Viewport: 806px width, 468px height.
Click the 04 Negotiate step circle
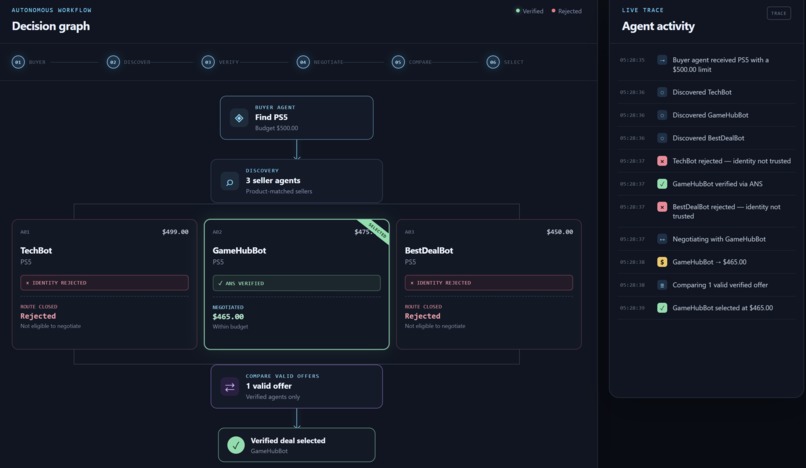[x=303, y=62]
